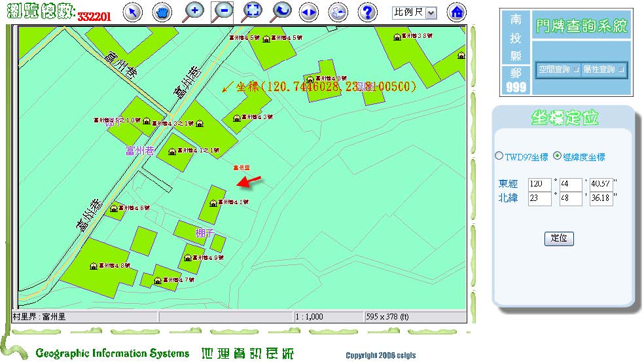Select the arrow pointer tool
This screenshot has width=644, height=362.
pos(133,12)
